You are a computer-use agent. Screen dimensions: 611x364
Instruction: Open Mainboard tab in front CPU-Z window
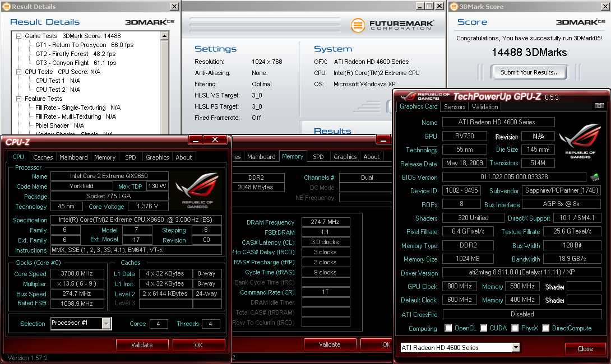(73, 157)
